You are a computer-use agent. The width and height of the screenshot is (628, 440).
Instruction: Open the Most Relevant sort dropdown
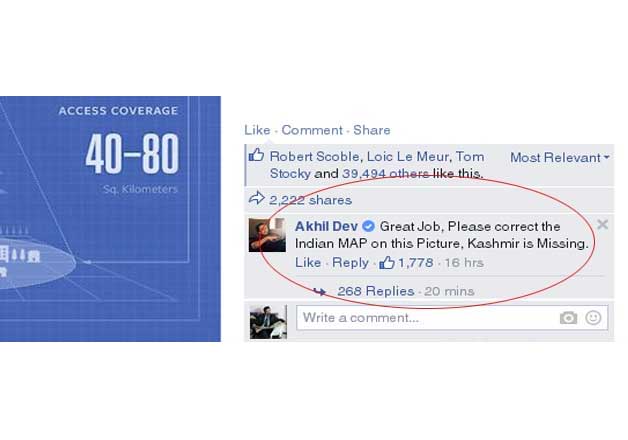560,158
